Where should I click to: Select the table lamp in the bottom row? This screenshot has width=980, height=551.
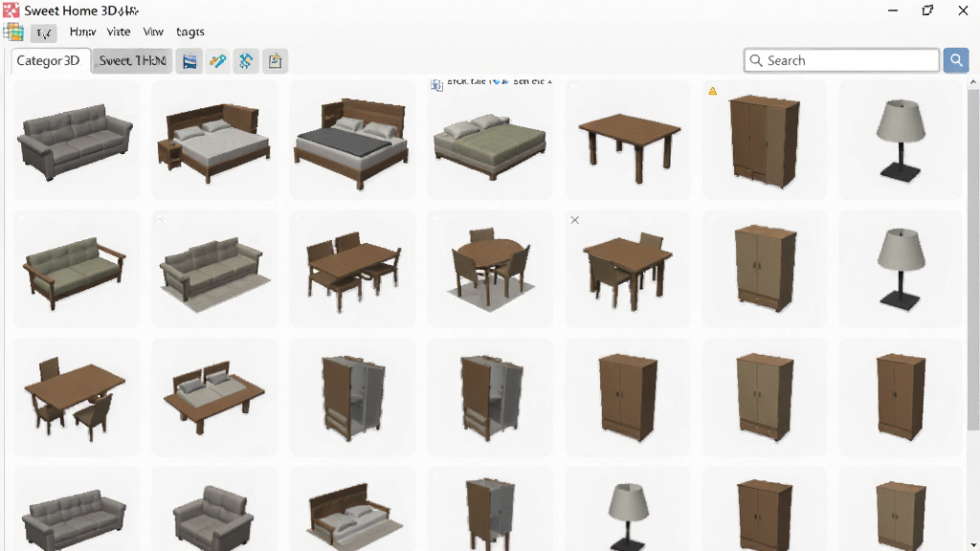pyautogui.click(x=628, y=509)
